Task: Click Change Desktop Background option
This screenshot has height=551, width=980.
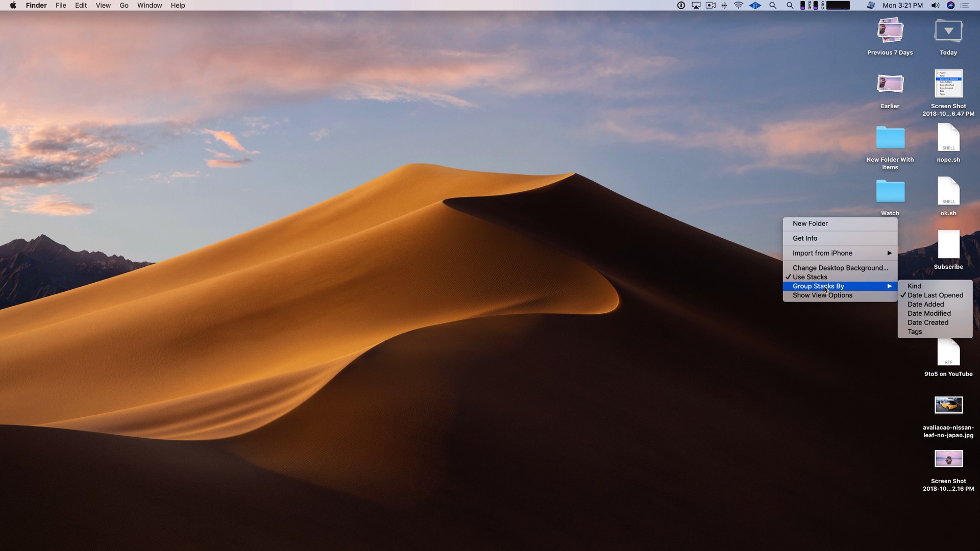Action: pos(840,268)
